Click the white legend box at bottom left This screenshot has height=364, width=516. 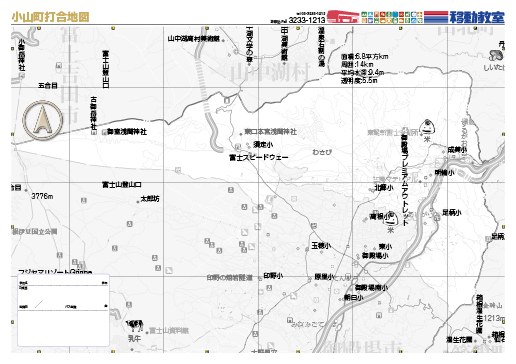63,310
